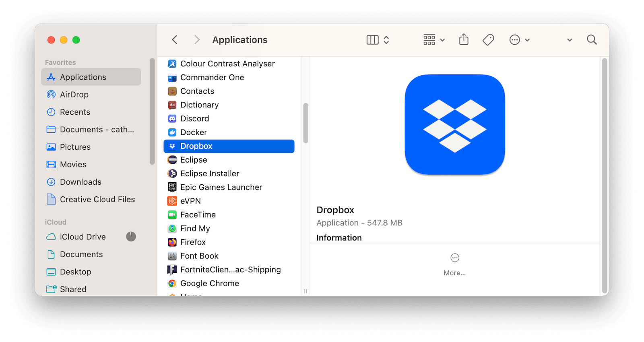Click the column resize handle

[x=305, y=291]
